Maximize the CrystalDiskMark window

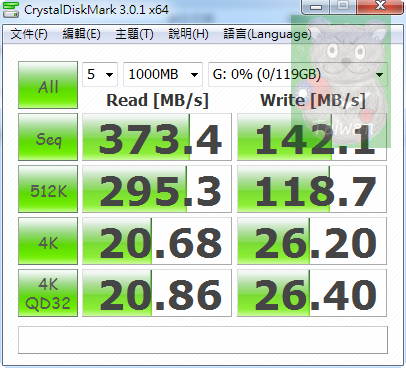[x=343, y=7]
